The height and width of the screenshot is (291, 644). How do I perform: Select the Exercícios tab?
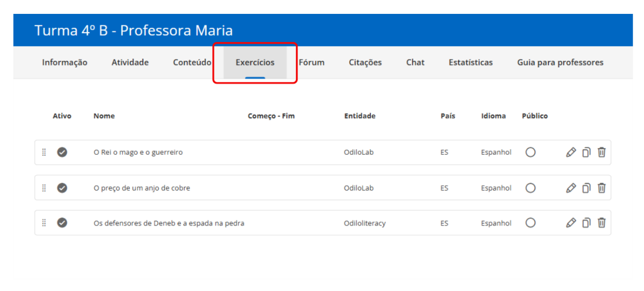pyautogui.click(x=255, y=62)
